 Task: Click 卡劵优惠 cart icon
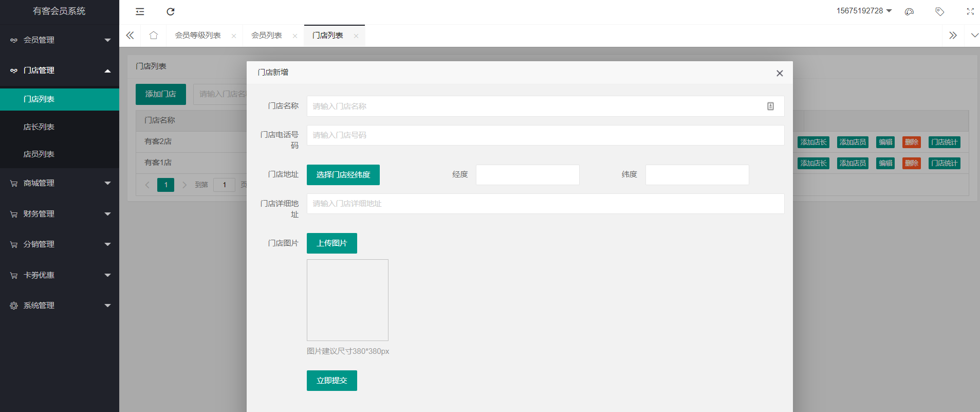[14, 276]
